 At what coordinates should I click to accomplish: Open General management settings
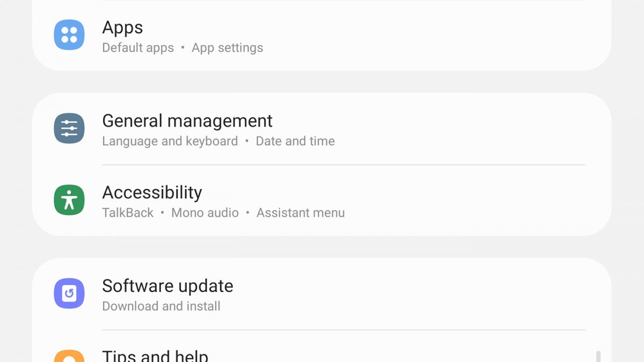coord(187,121)
